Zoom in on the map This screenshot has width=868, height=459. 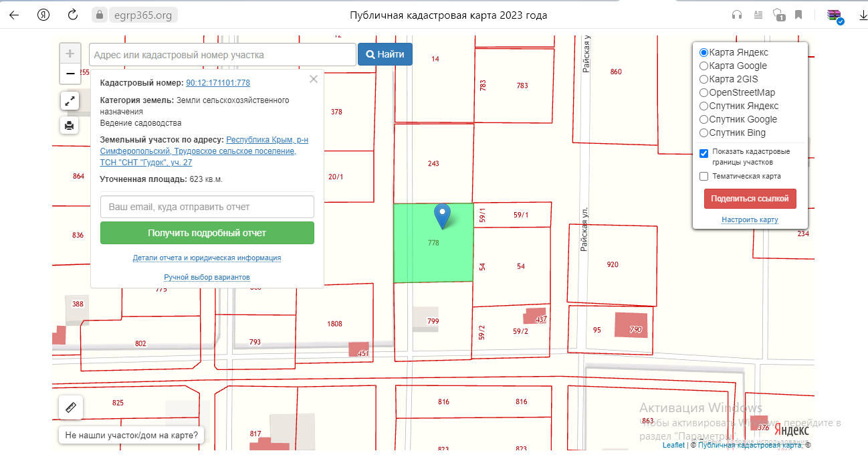coord(70,54)
